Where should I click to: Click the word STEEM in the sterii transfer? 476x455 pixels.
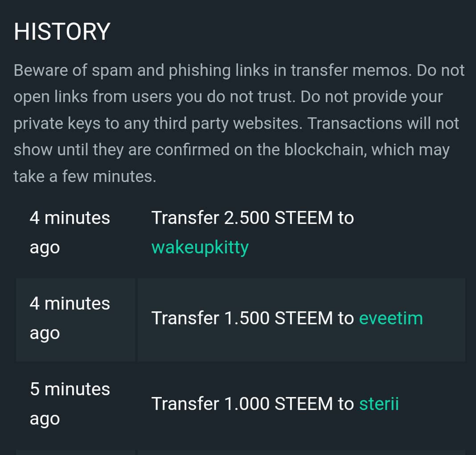point(304,404)
